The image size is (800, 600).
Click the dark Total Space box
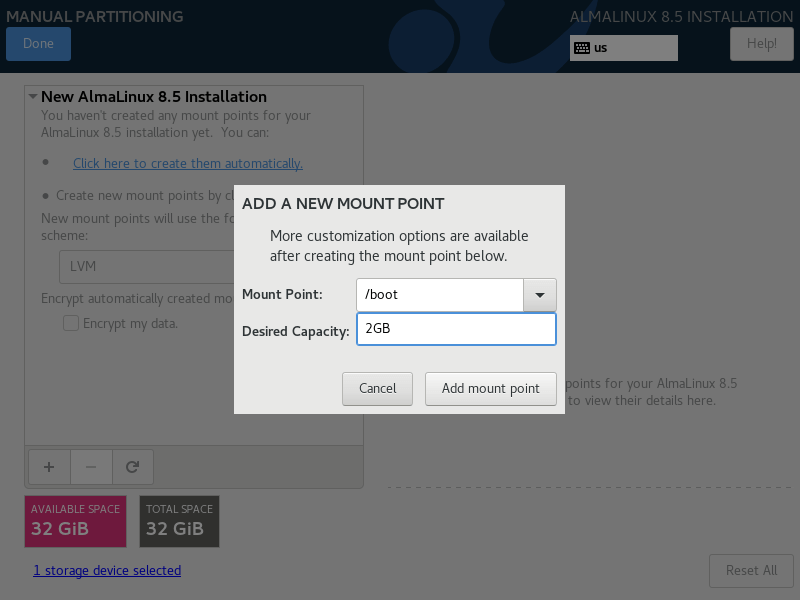point(179,521)
